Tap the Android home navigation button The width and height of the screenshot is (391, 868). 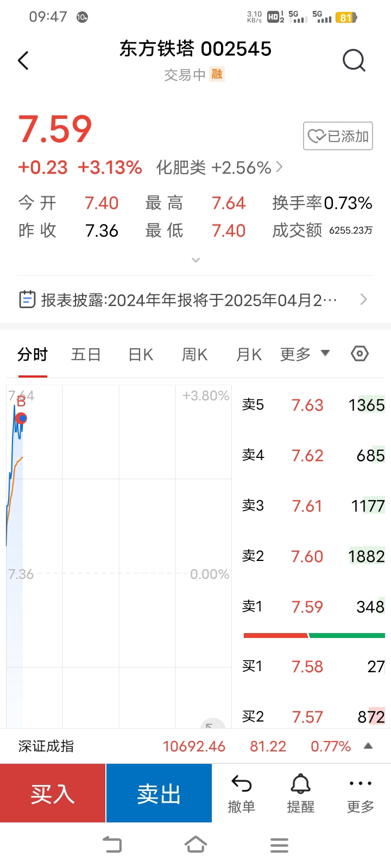pyautogui.click(x=195, y=845)
